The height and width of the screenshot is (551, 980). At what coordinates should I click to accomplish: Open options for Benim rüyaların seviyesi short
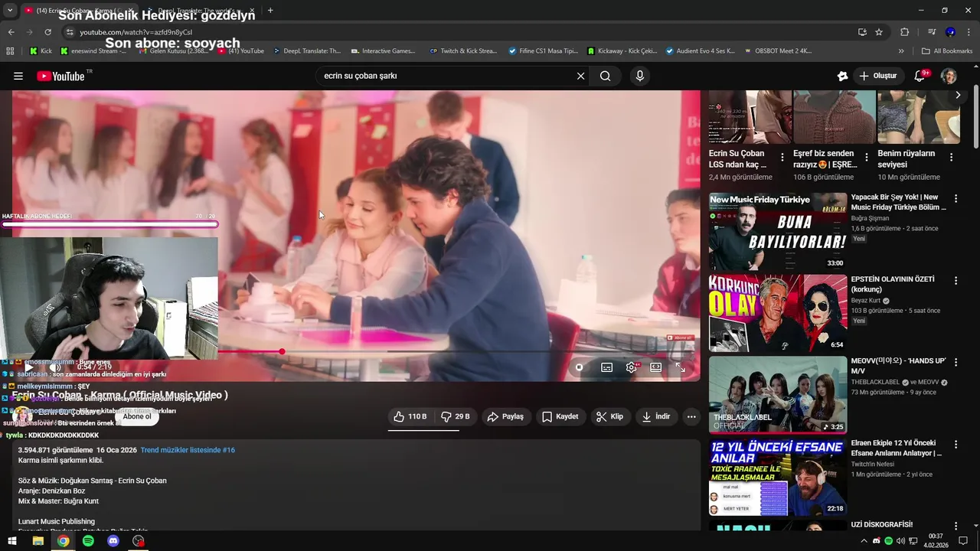coord(951,157)
